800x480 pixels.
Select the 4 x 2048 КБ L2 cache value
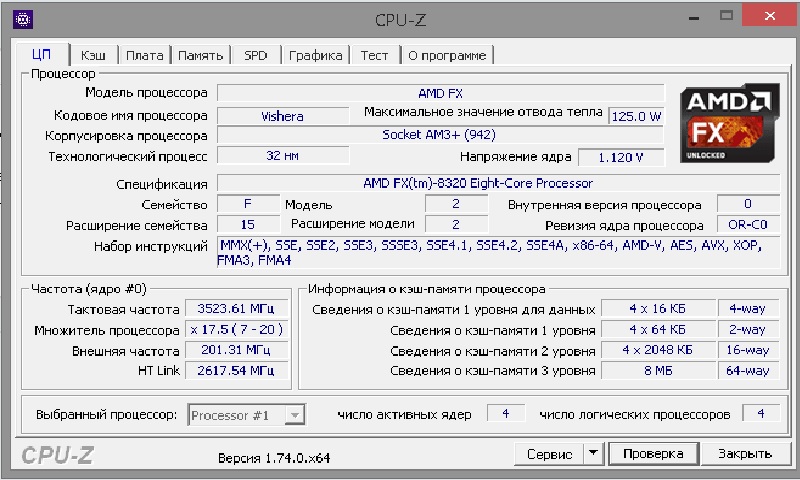click(x=658, y=350)
